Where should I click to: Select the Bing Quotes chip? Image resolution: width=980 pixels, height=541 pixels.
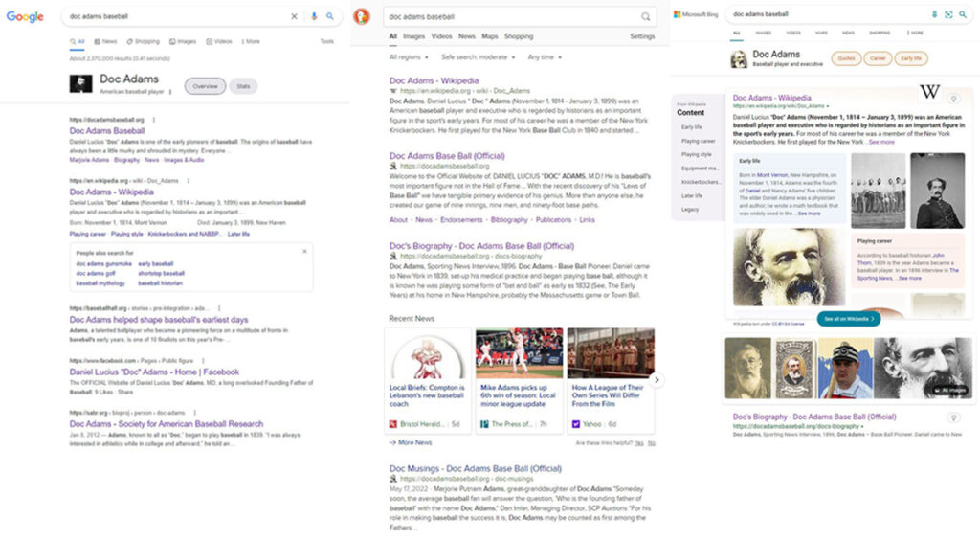click(x=845, y=58)
